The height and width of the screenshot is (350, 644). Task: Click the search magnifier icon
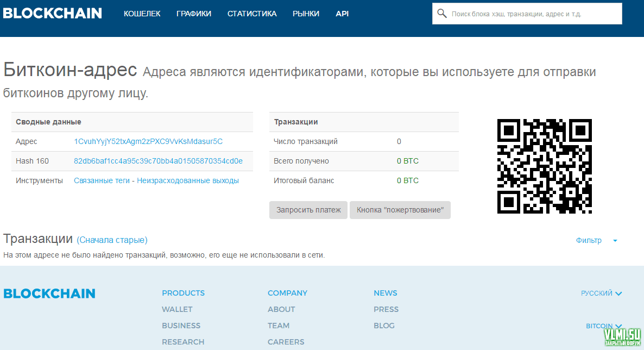coord(442,14)
